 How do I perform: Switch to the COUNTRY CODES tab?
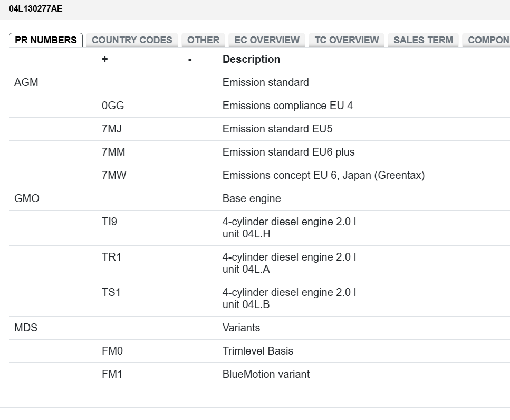[132, 40]
